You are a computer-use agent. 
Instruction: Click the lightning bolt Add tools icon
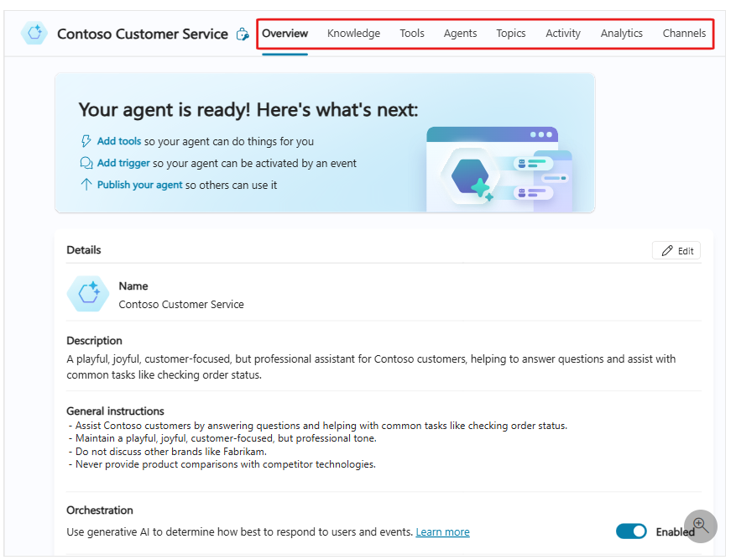[x=86, y=141]
